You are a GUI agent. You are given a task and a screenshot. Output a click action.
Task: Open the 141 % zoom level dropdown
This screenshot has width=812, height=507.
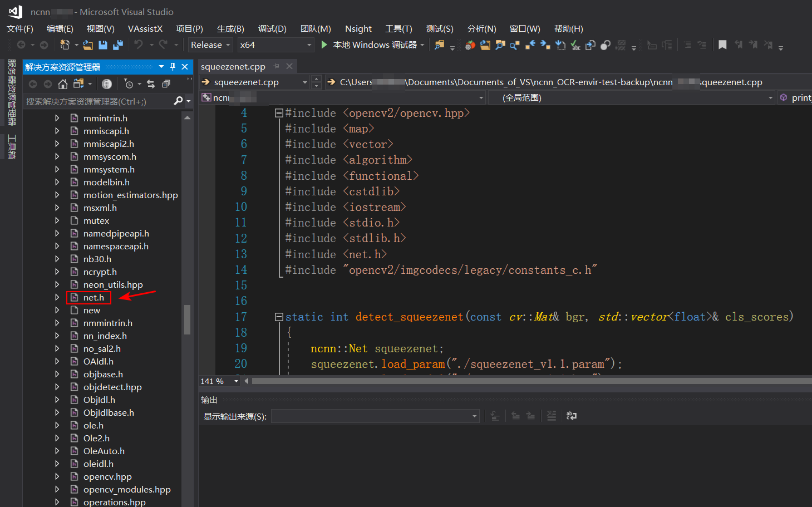tap(236, 381)
